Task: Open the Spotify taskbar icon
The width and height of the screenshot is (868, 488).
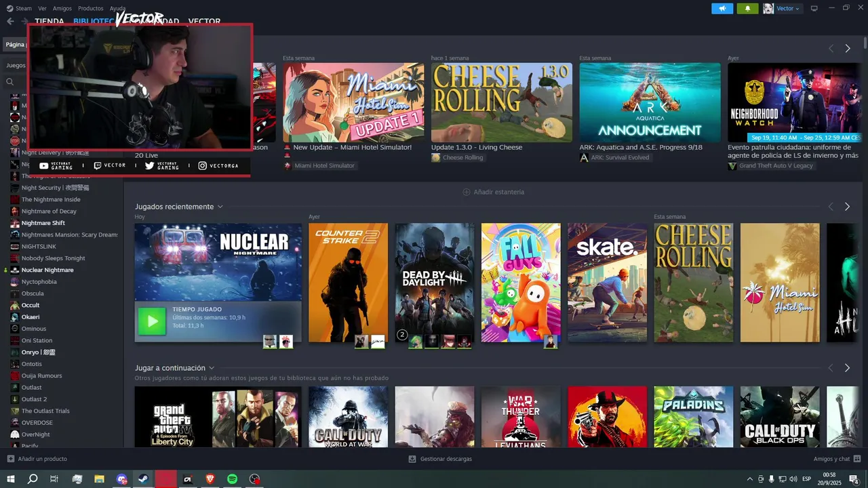Action: pyautogui.click(x=232, y=479)
